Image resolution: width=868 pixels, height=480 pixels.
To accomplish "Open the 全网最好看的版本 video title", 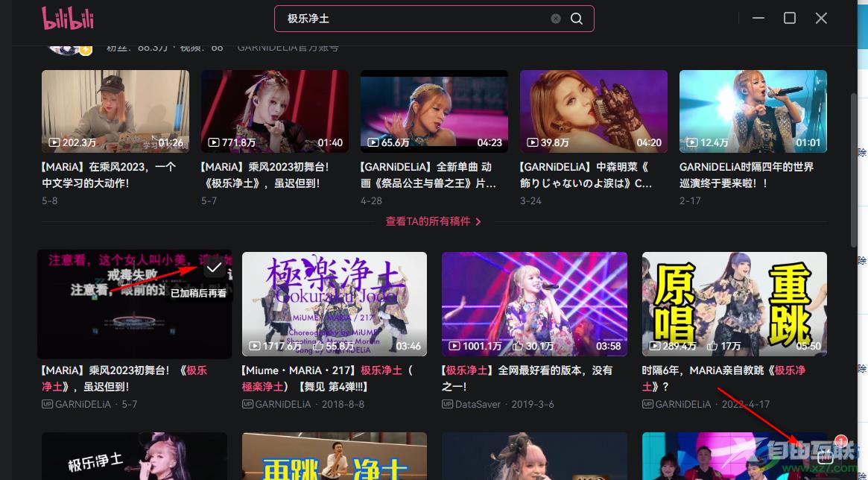I will tap(528, 377).
